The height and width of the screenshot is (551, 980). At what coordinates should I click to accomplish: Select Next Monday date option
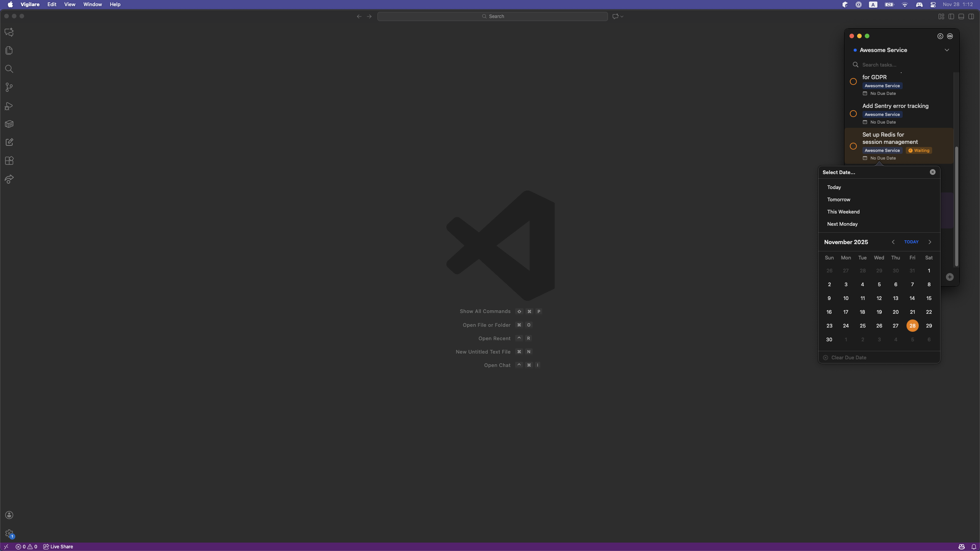tap(842, 224)
